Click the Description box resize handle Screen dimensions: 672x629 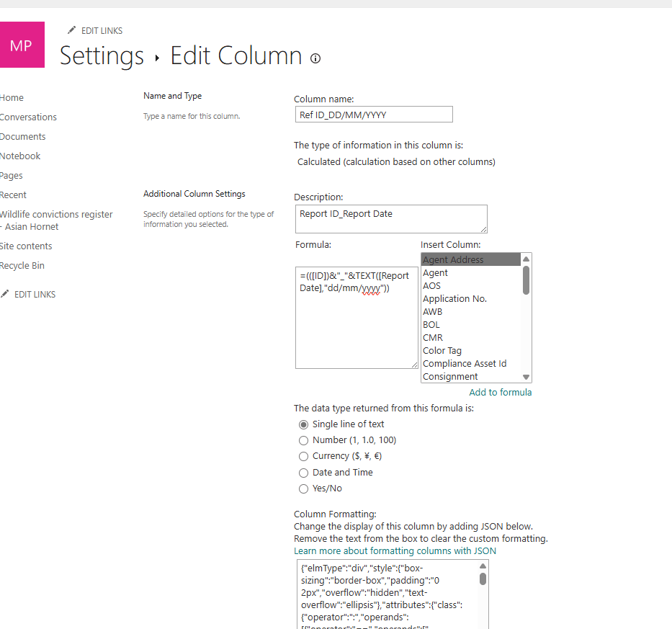[484, 230]
